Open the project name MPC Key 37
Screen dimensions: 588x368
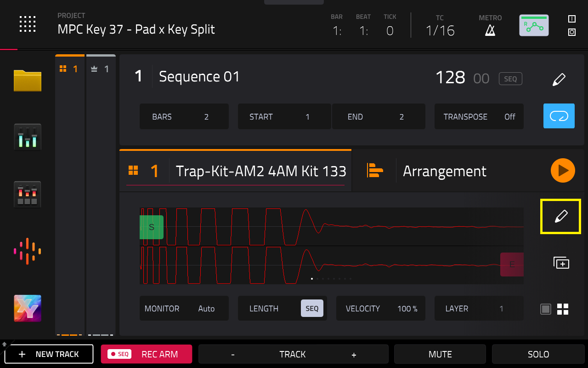136,29
